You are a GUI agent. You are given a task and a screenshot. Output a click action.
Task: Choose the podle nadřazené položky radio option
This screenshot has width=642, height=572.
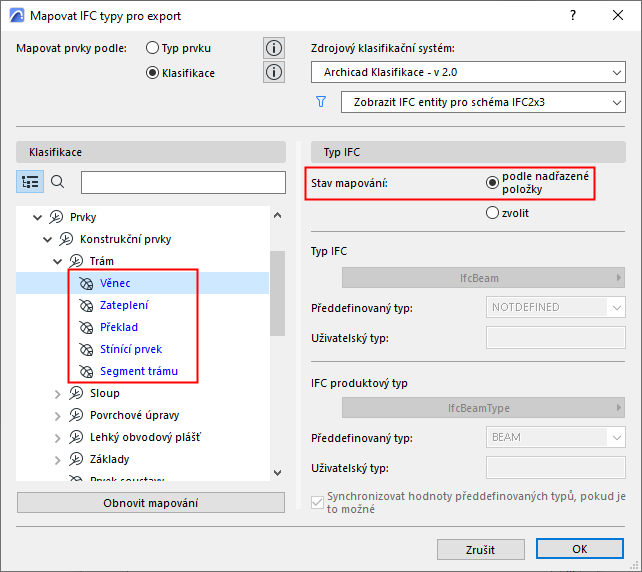click(x=492, y=182)
